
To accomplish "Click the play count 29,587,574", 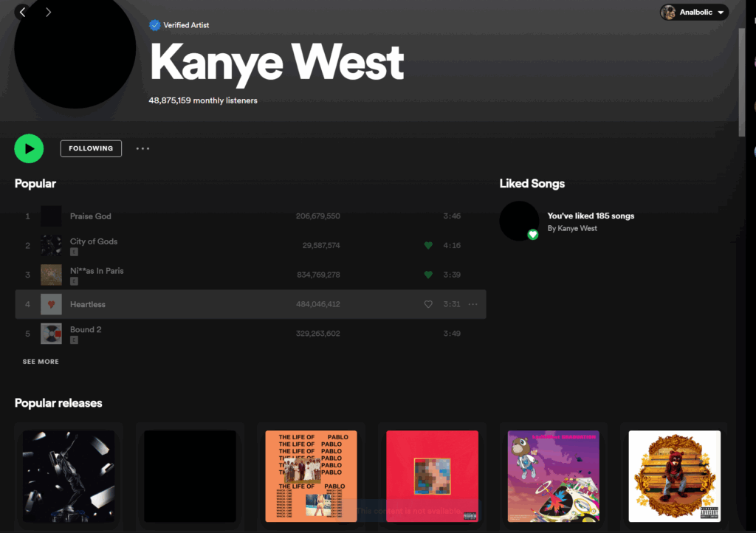I will [321, 245].
